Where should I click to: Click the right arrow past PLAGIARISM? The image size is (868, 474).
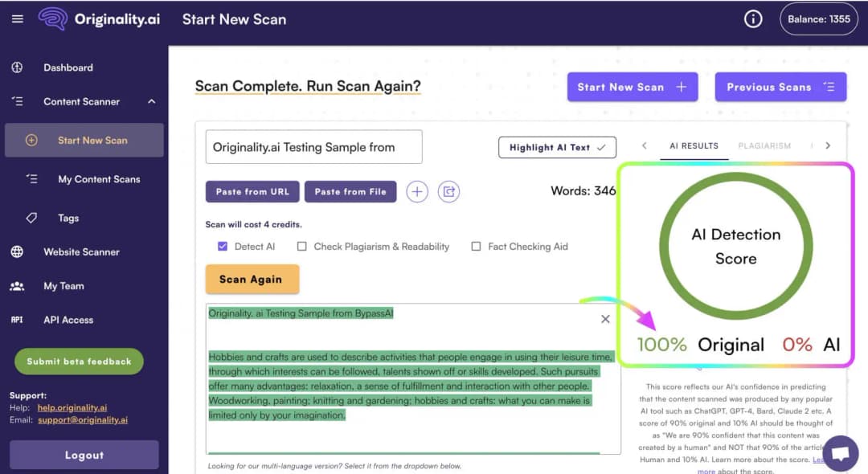(828, 146)
